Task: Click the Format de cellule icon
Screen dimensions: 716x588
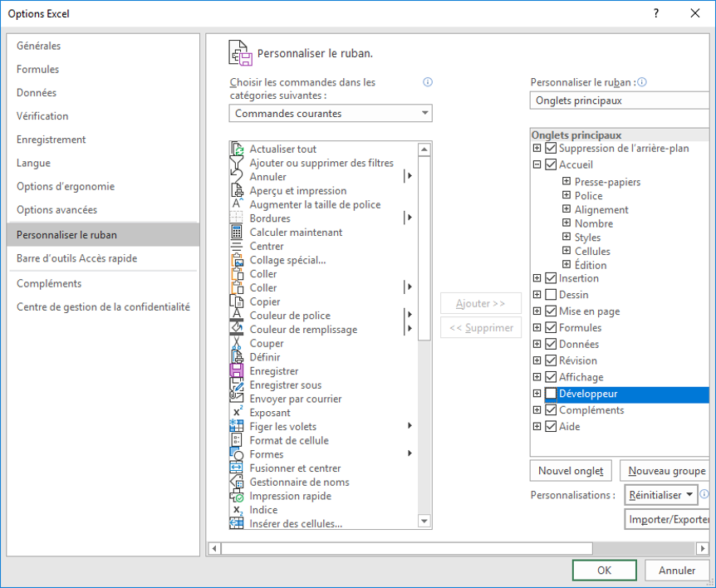Action: coord(237,440)
